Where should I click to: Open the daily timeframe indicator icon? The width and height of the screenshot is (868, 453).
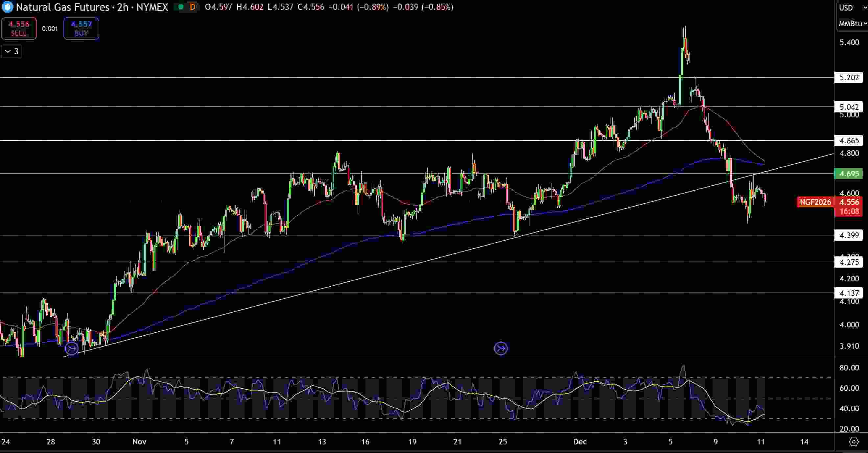coord(192,7)
